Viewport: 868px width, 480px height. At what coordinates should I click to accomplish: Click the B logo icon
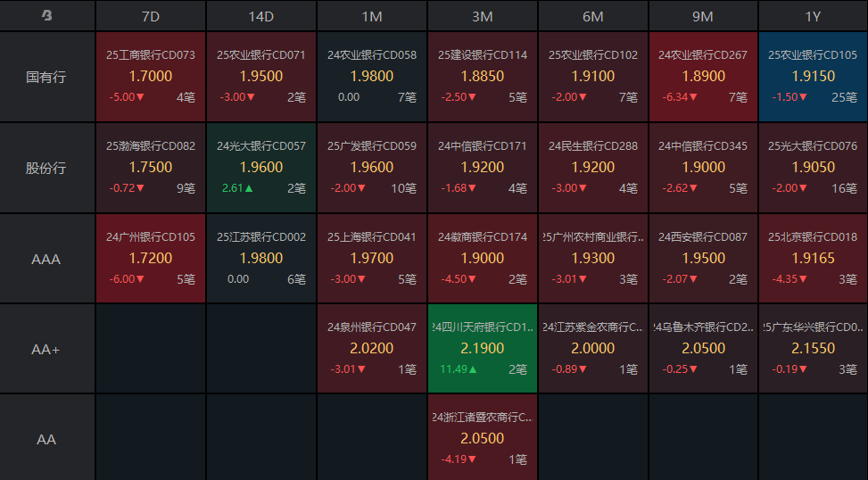(x=47, y=16)
